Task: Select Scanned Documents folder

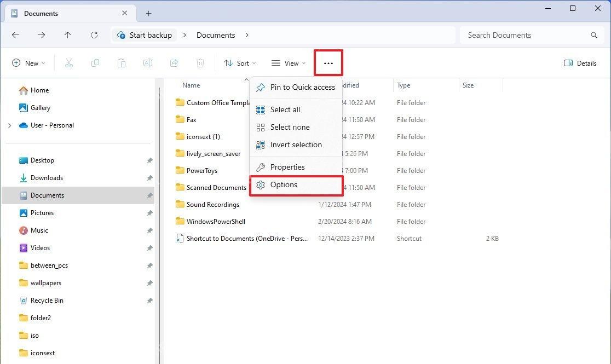Action: (x=216, y=187)
